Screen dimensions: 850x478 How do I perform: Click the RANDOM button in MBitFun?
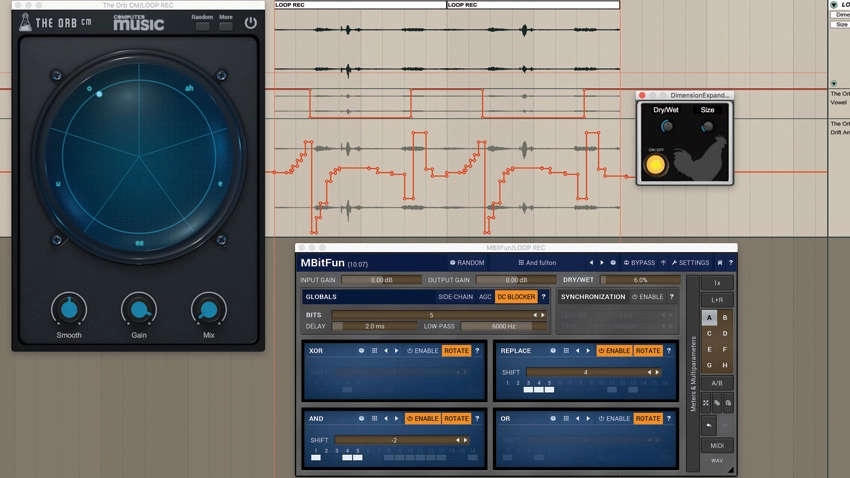tap(467, 263)
